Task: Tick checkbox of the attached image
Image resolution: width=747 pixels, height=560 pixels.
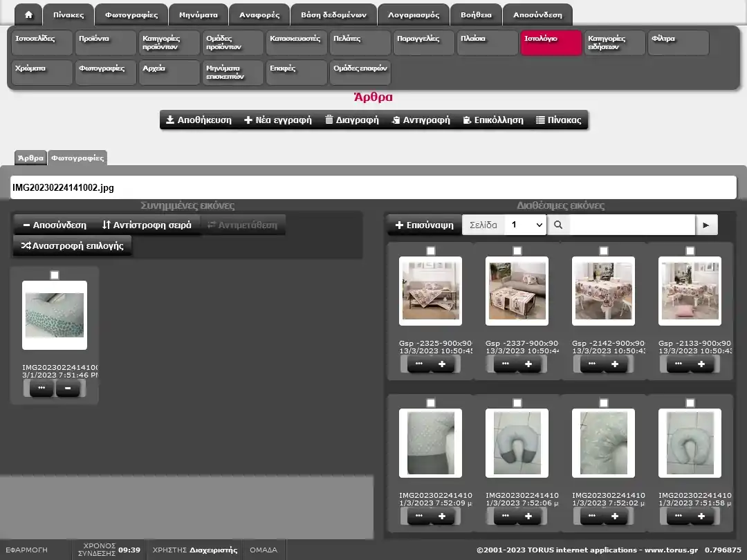Action: (x=55, y=275)
